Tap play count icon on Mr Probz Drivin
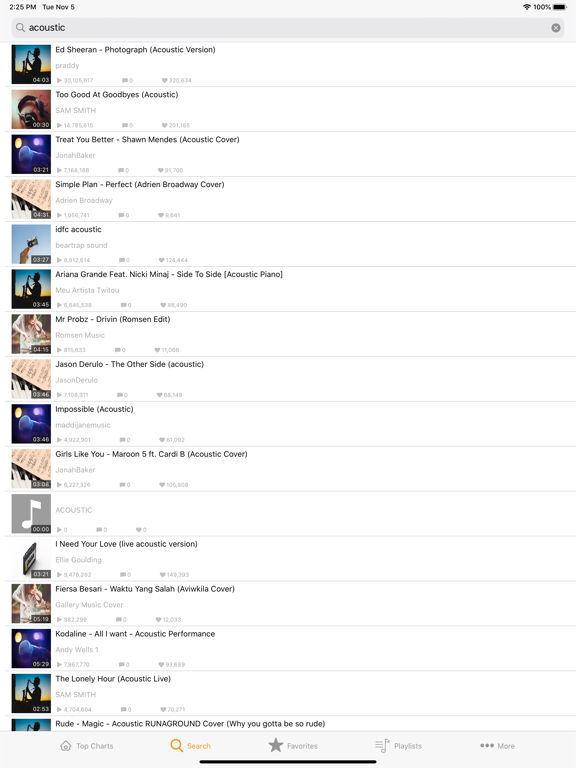 59,350
